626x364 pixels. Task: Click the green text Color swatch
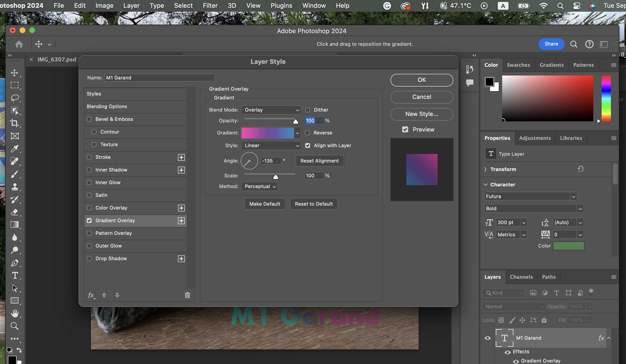click(568, 246)
